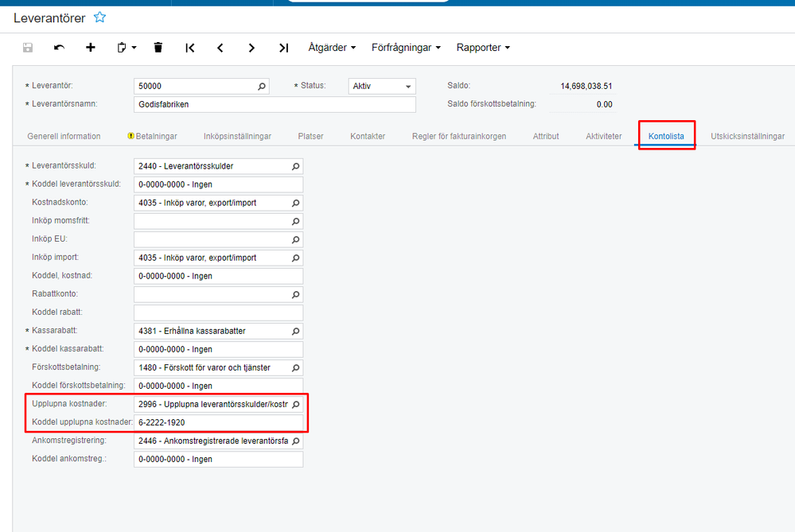Delete the record using trash icon
795x532 pixels.
tap(158, 47)
